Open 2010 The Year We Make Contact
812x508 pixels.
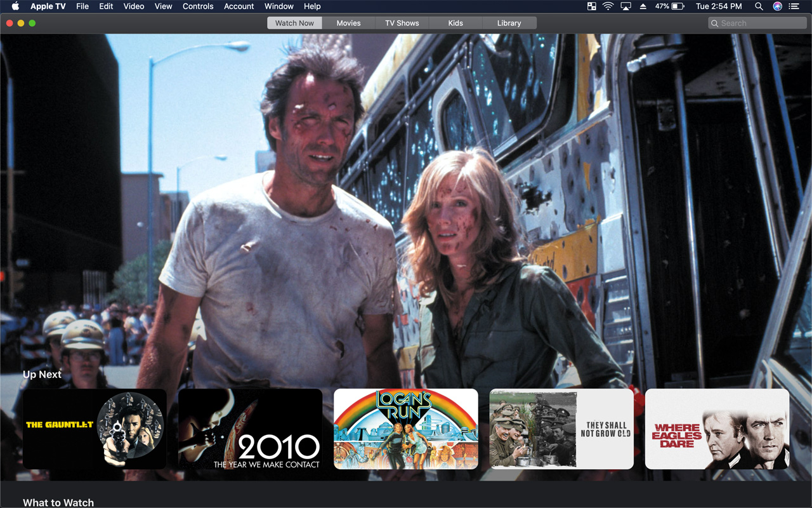(251, 429)
